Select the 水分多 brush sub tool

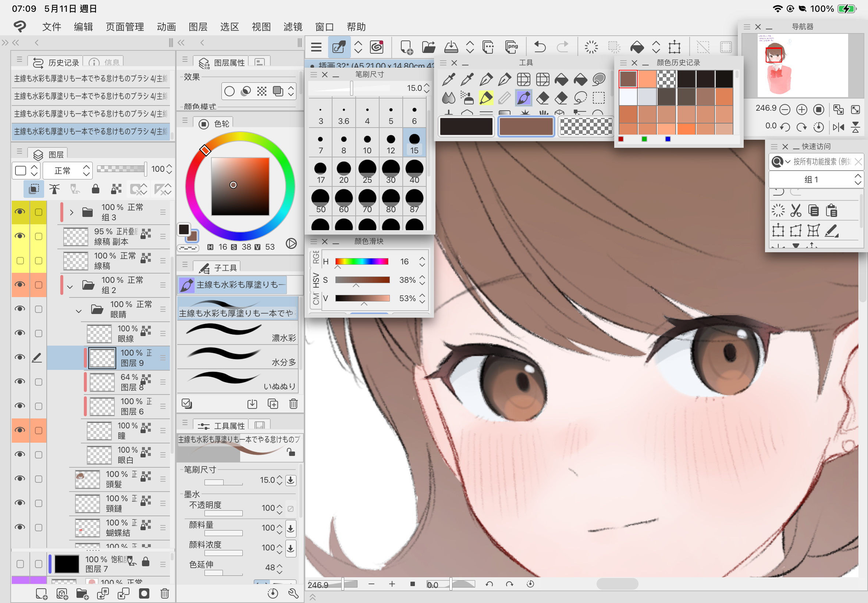[237, 357]
